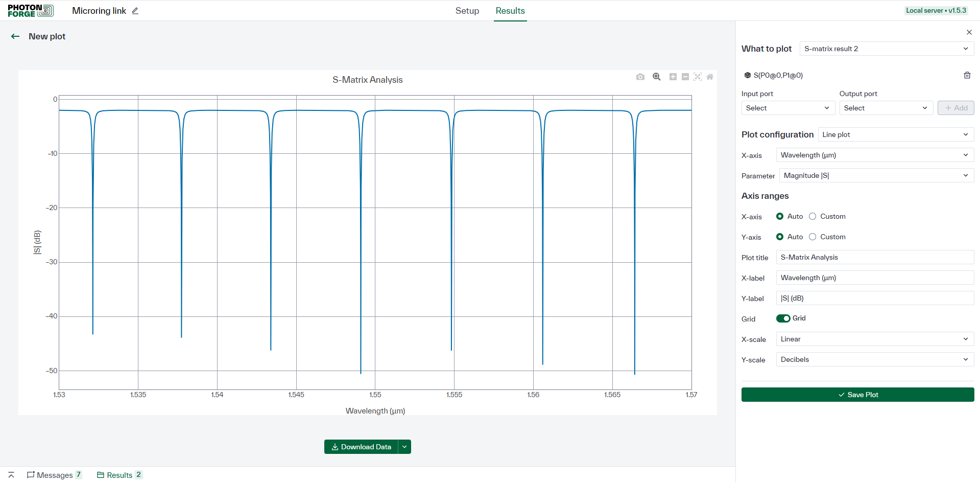Edit the Microring link project name
This screenshot has width=980, height=482.
click(x=135, y=11)
